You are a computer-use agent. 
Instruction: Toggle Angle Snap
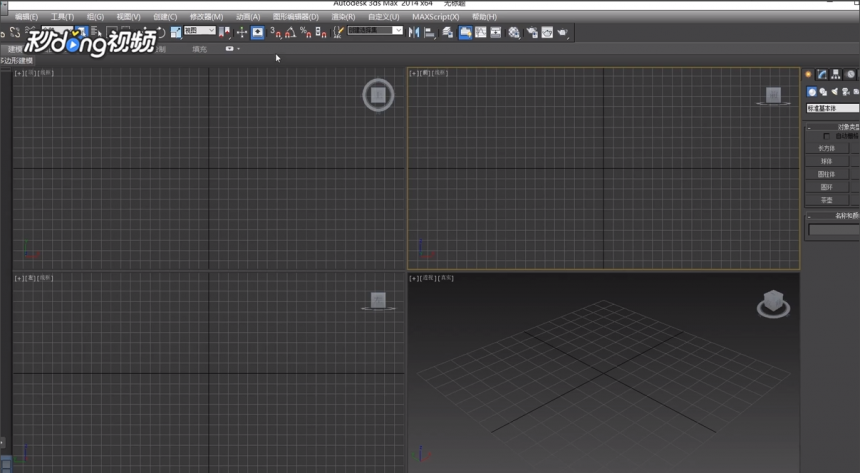[x=290, y=32]
